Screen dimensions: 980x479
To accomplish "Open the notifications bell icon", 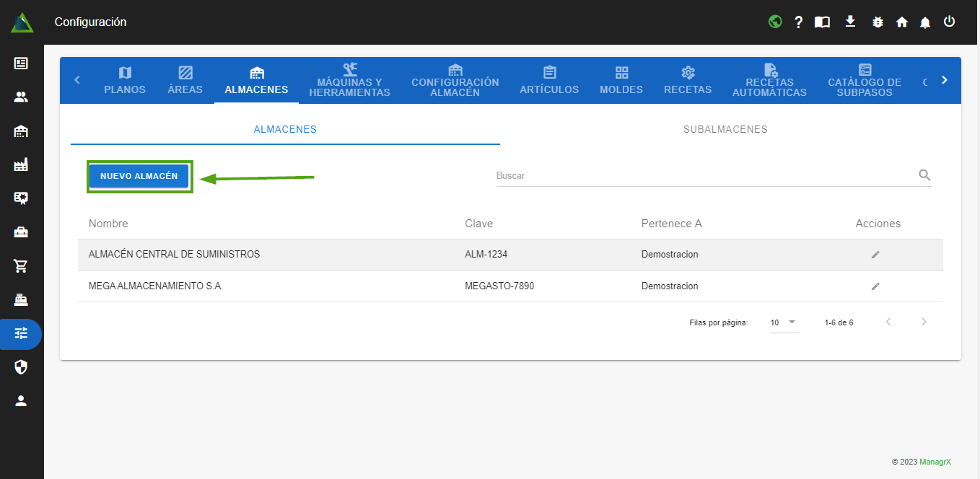I will click(x=925, y=22).
